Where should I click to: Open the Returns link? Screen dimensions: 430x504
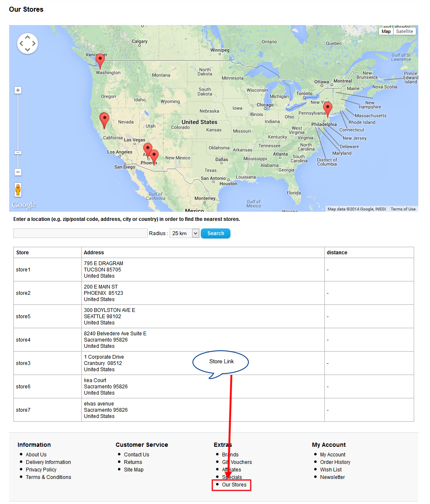pos(133,462)
